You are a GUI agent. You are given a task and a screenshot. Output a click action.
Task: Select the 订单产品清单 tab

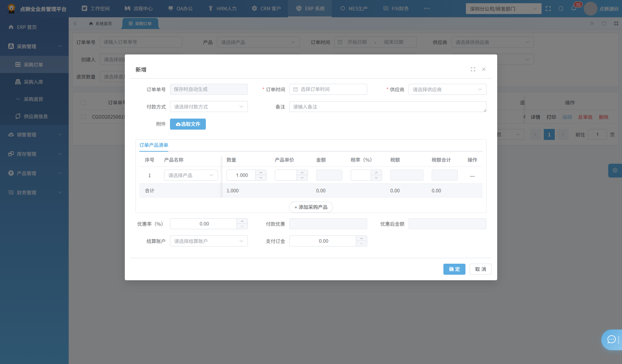tap(154, 145)
